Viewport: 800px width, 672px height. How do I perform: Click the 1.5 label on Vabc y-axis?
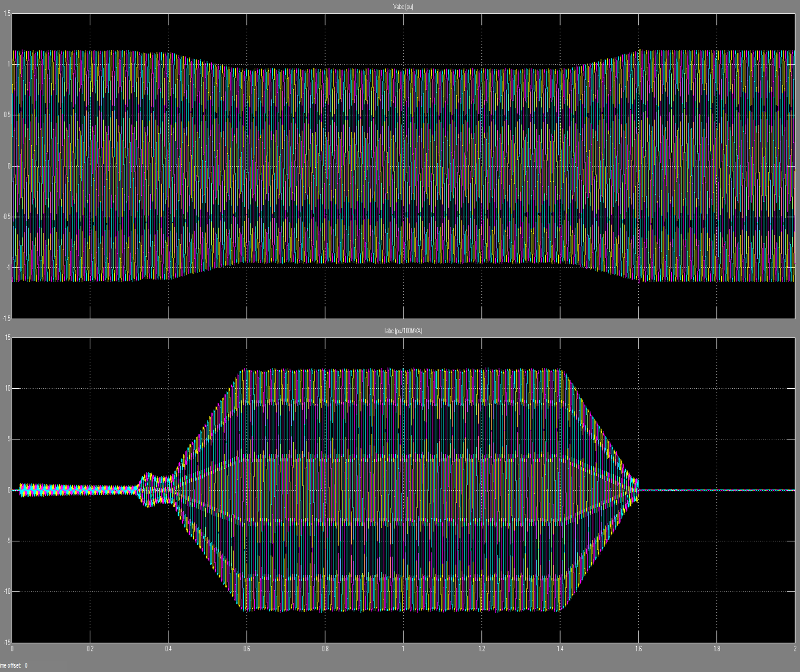click(x=7, y=13)
